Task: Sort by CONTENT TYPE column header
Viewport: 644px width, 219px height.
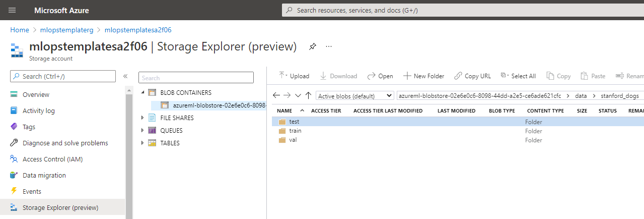Action: pos(545,111)
